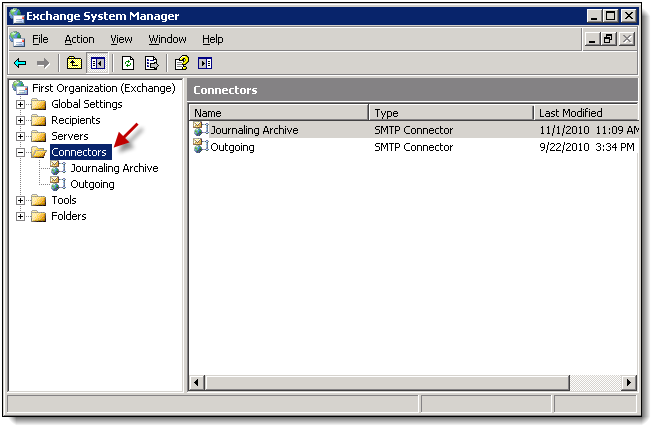Image resolution: width=659 pixels, height=434 pixels.
Task: Click the Back arrow toolbar icon
Action: point(20,64)
